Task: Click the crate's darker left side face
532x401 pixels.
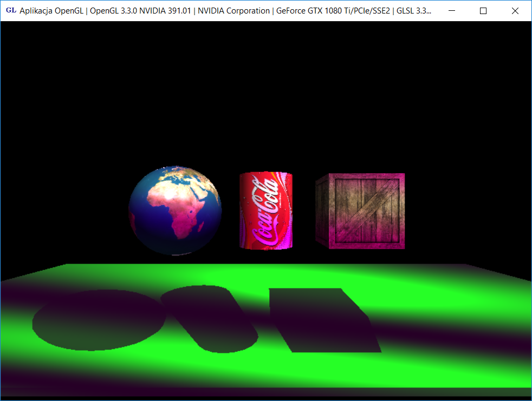Action: point(322,211)
